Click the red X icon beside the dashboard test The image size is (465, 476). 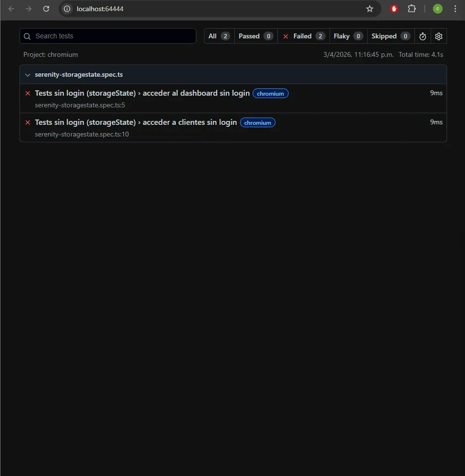click(27, 93)
